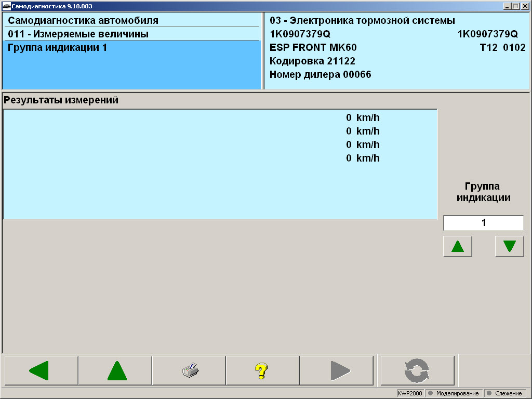Image resolution: width=532 pixels, height=399 pixels.
Task: Open help with the yellow question mark
Action: point(262,370)
